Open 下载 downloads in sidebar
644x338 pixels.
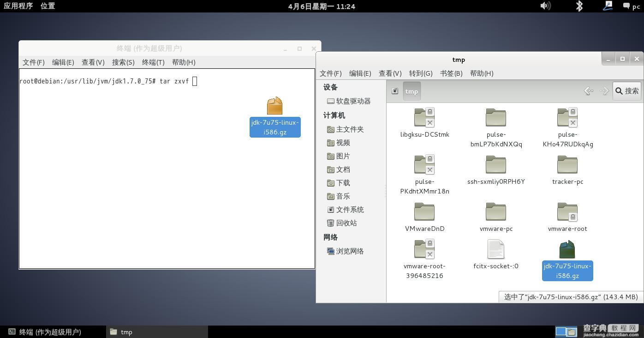(338, 183)
